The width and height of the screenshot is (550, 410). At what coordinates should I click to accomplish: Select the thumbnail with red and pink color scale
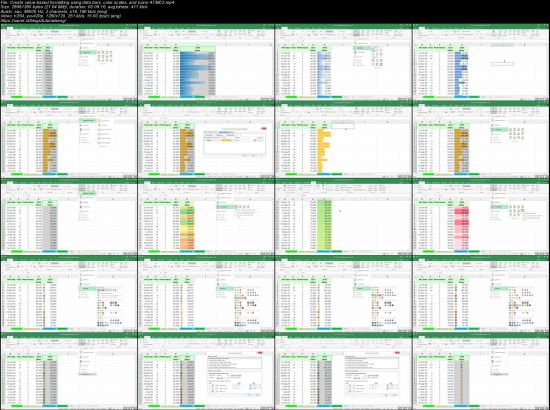click(481, 216)
